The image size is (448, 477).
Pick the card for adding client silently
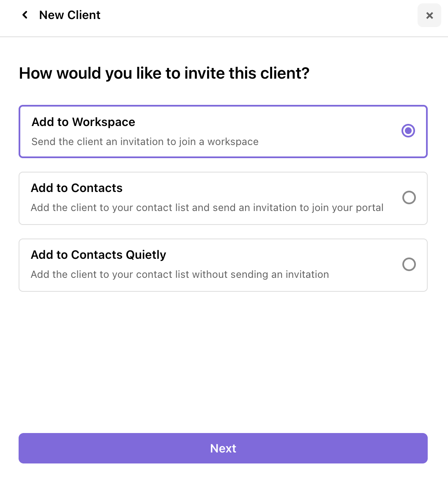pos(223,265)
